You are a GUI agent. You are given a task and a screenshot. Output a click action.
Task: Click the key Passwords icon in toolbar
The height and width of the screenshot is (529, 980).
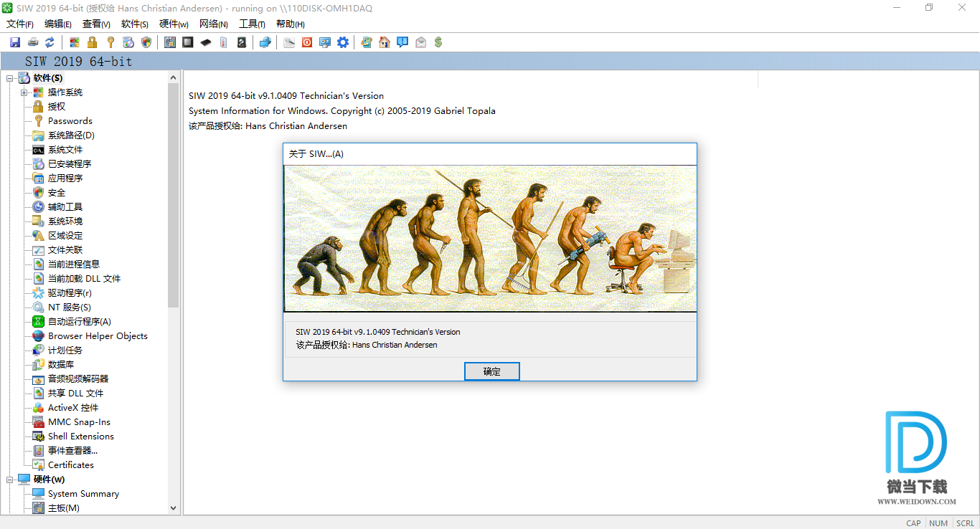110,42
